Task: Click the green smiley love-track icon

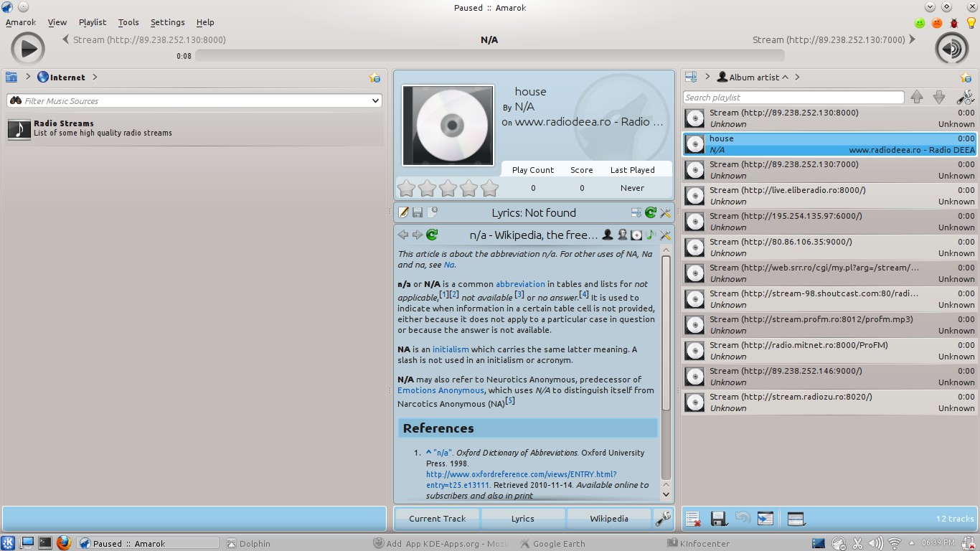Action: (x=920, y=23)
